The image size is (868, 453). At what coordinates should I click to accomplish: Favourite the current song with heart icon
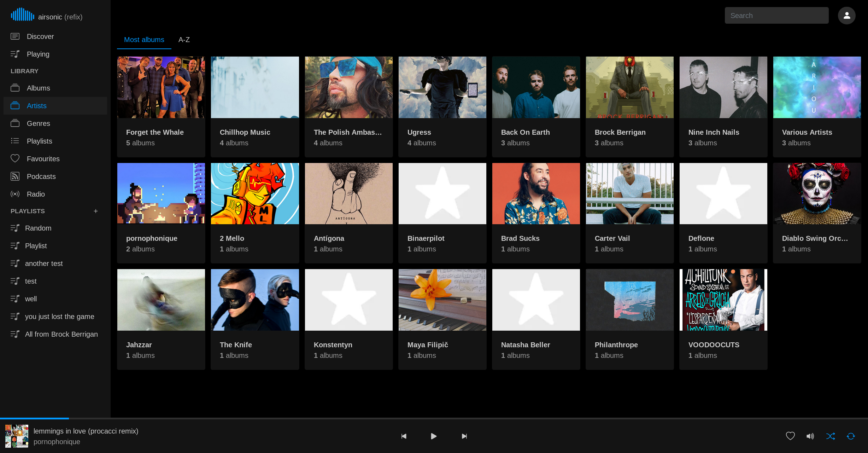[x=790, y=436]
